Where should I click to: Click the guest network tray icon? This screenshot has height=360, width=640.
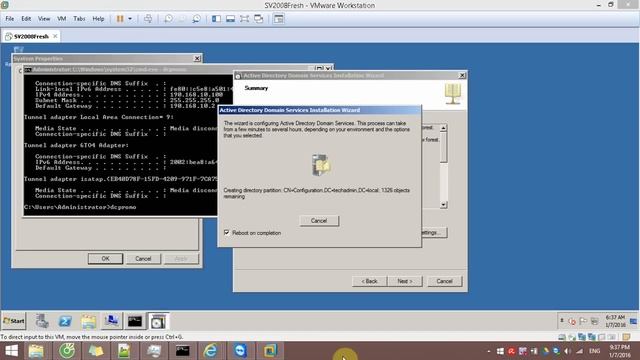click(595, 321)
